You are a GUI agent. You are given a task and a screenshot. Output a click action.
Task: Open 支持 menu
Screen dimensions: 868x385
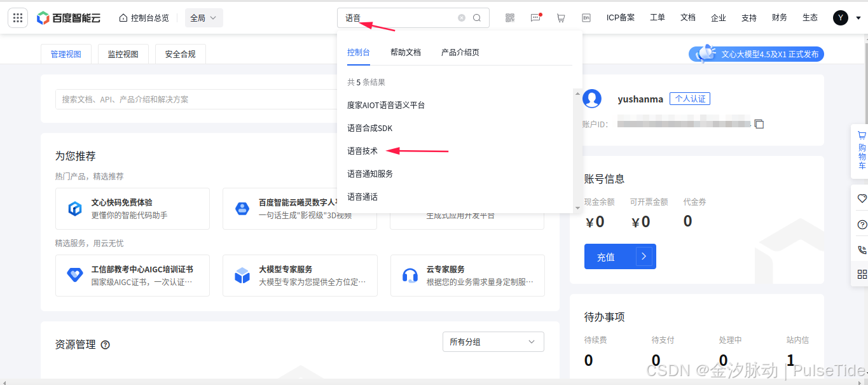tap(749, 18)
